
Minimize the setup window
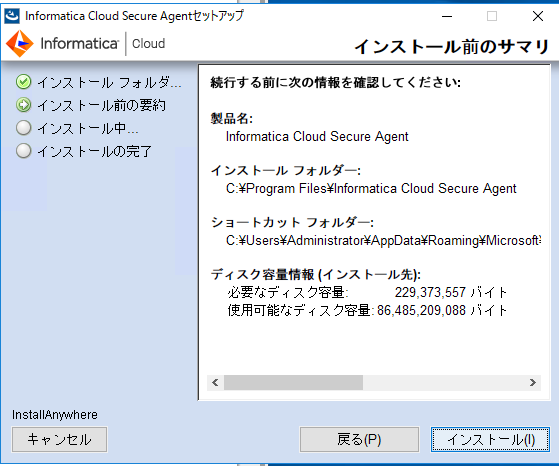pos(447,16)
